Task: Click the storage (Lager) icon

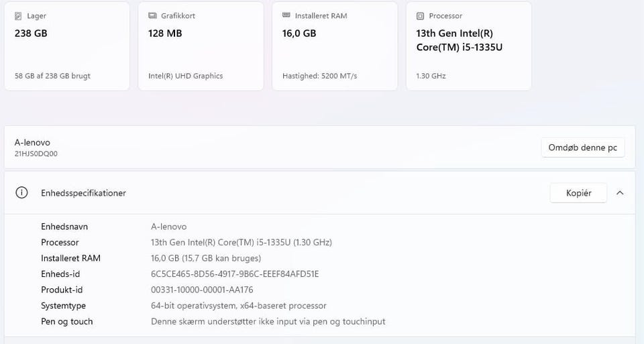Action: click(x=18, y=15)
